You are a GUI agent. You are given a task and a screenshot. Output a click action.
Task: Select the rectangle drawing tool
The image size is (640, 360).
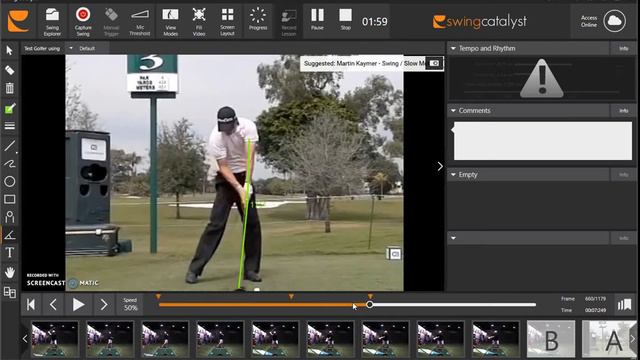click(9, 199)
